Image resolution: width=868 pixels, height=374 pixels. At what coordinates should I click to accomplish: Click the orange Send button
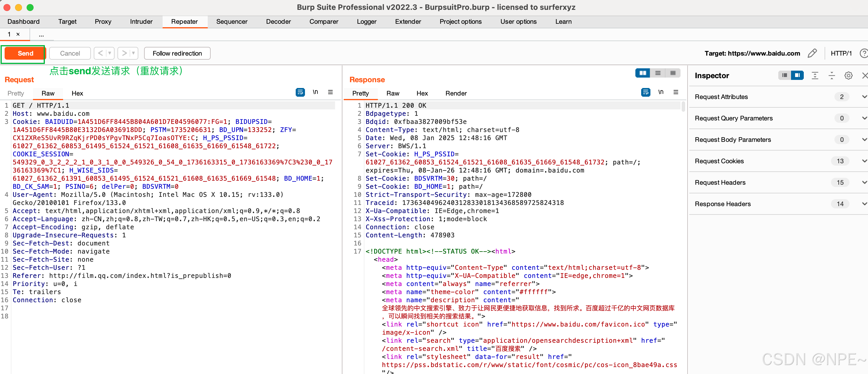[x=25, y=53]
